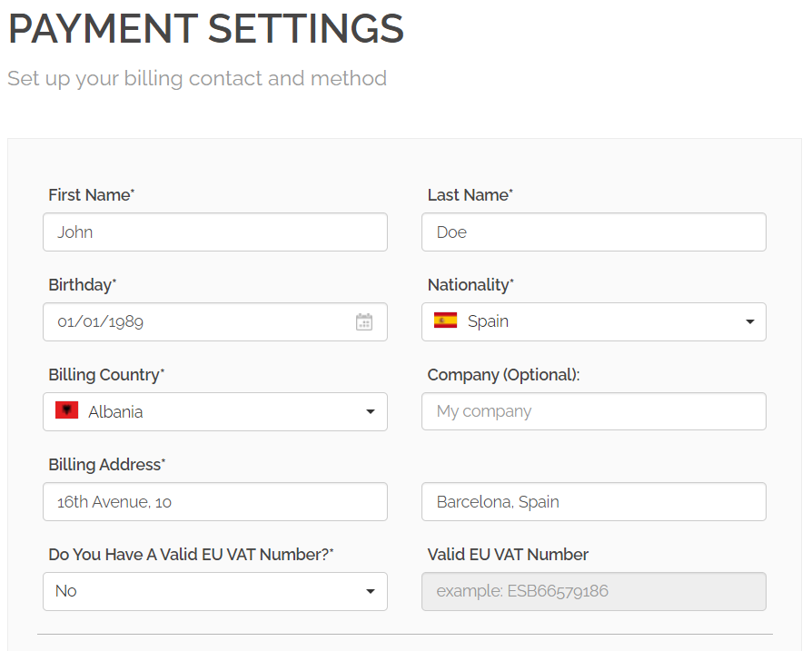Image resolution: width=812 pixels, height=651 pixels.
Task: Expand the Nationality dropdown arrow
Action: (x=750, y=322)
